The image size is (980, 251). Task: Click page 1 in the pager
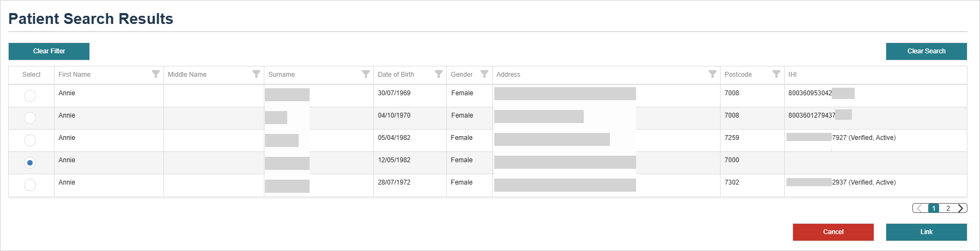coord(934,208)
